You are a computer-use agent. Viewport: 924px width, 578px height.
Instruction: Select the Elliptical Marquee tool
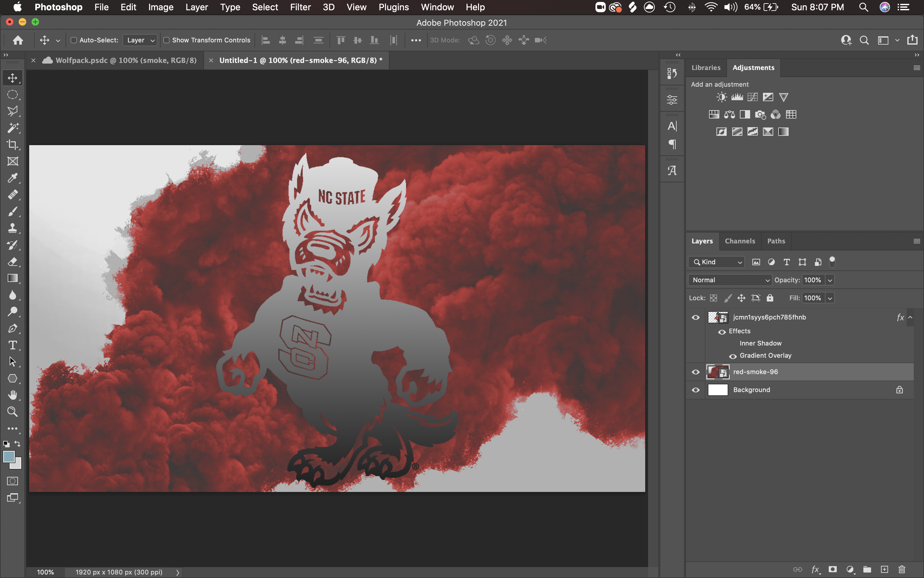click(13, 94)
